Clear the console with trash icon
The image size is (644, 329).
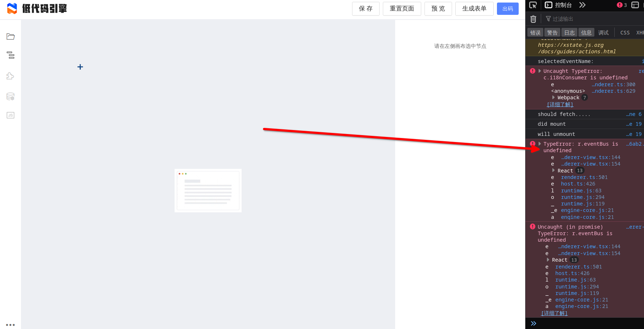[x=533, y=18]
